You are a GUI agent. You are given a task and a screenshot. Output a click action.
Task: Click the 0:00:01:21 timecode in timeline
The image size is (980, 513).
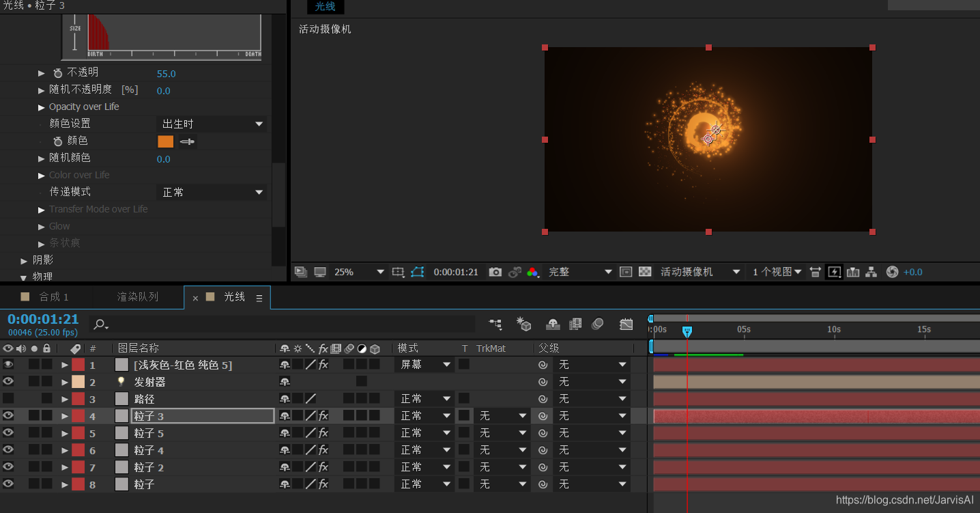click(x=43, y=319)
